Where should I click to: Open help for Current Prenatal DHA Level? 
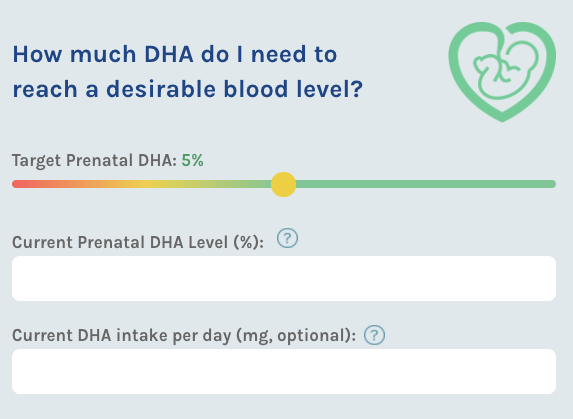tap(287, 238)
